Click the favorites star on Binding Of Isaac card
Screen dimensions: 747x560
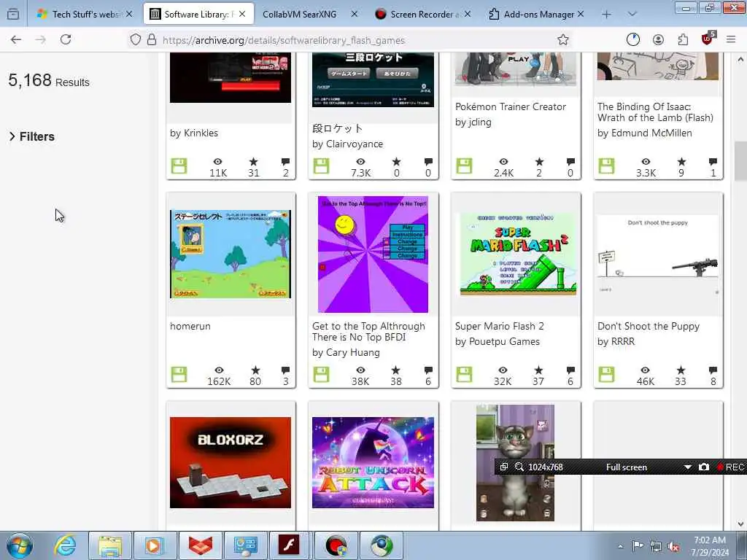pos(681,161)
